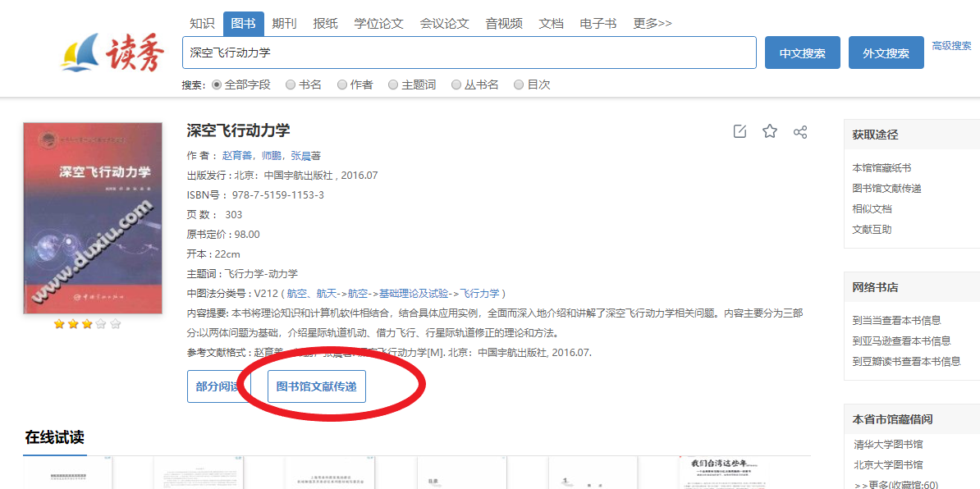Select the 主题词 radio button
The image size is (980, 489).
point(393,85)
